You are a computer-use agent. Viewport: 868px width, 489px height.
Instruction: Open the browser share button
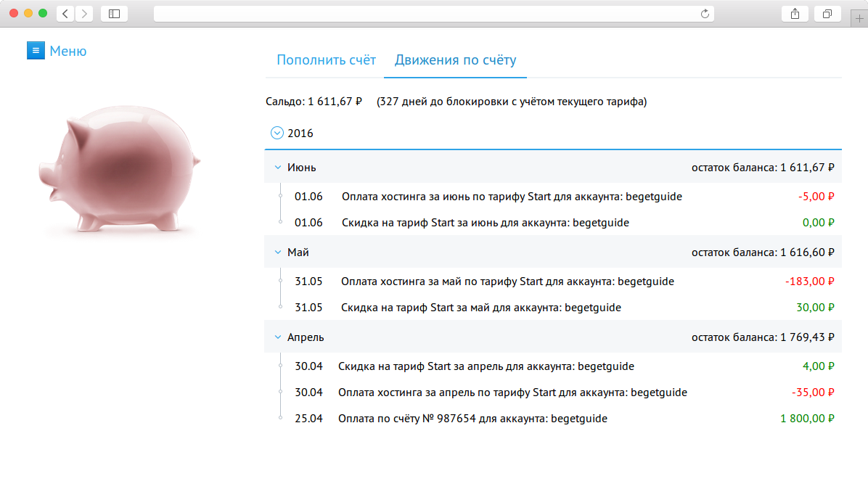(x=795, y=14)
